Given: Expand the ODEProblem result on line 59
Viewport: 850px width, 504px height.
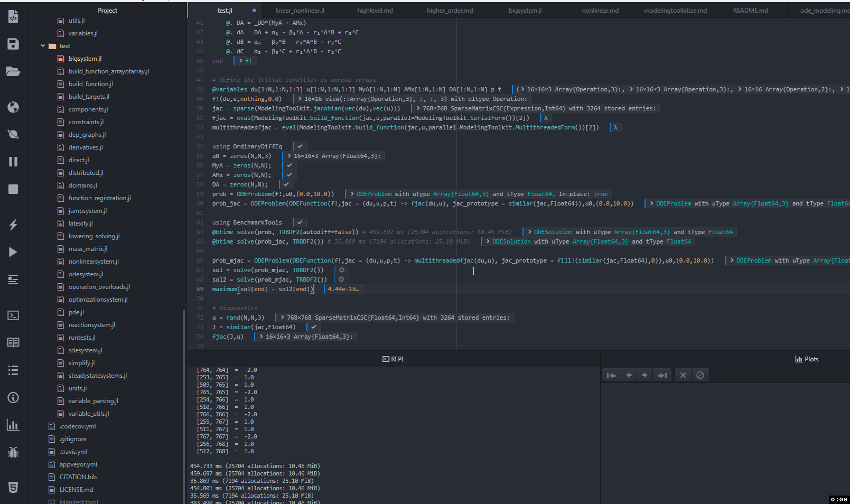Looking at the screenshot, I should tap(352, 194).
